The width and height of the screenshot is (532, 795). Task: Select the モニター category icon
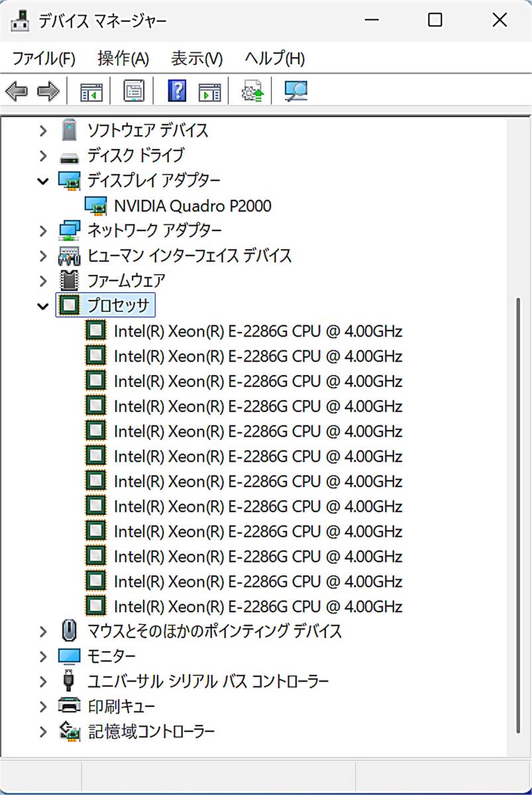click(69, 656)
